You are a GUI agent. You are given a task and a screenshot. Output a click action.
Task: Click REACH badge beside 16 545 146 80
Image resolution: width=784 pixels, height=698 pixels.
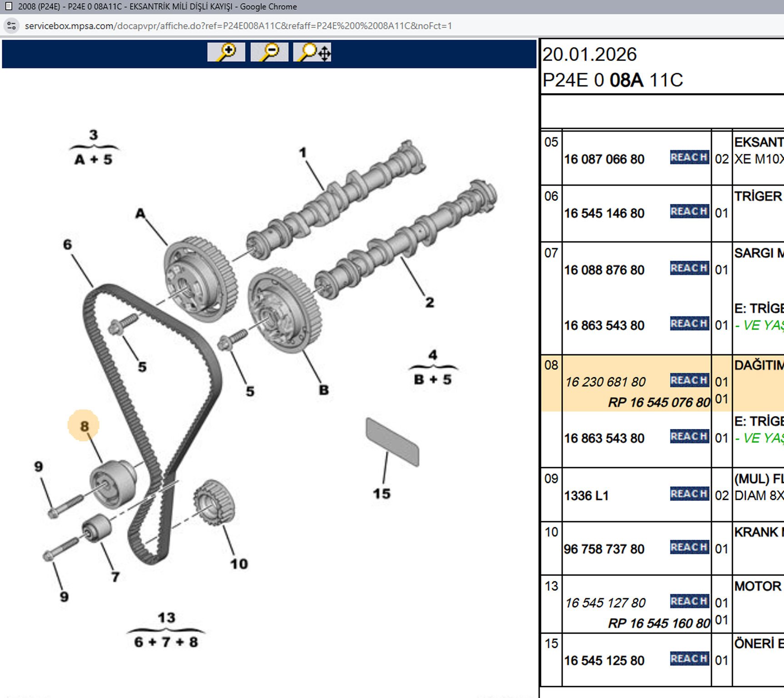point(689,211)
